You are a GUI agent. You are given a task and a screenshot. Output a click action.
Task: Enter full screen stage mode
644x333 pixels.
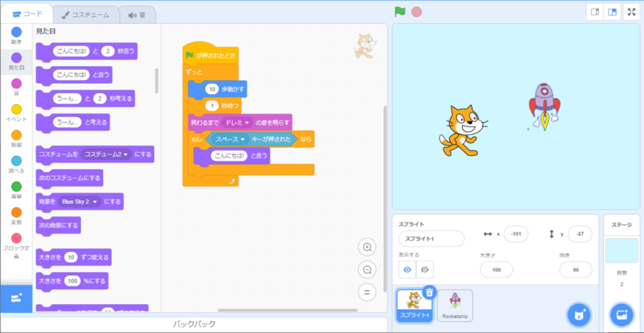pyautogui.click(x=631, y=12)
